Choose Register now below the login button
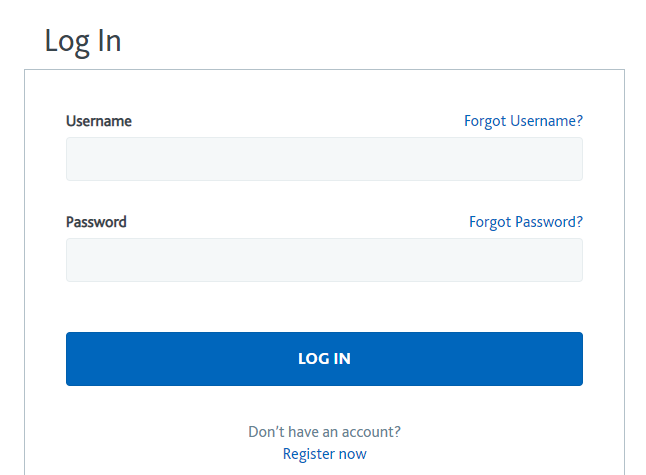This screenshot has width=646, height=475. (x=324, y=454)
